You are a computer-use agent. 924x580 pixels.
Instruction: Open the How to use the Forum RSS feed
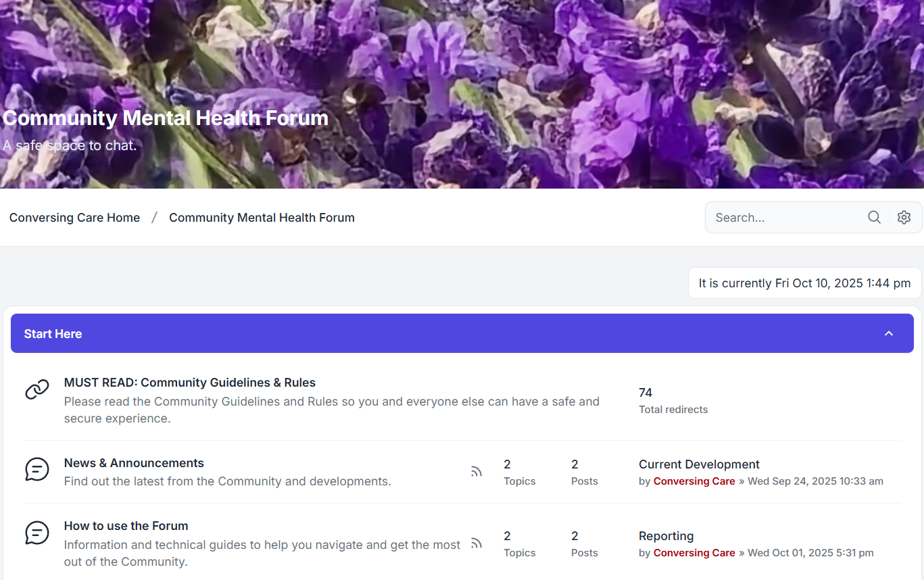click(477, 543)
